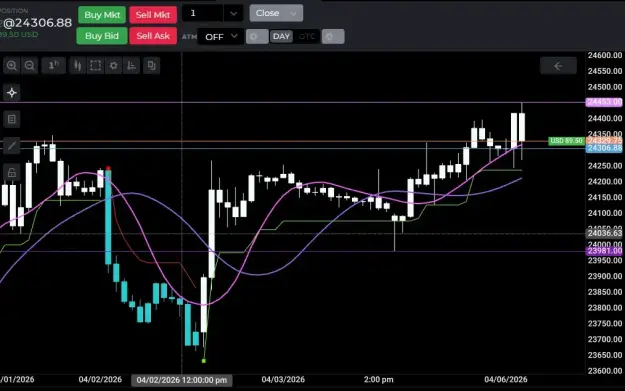Select the crosshair cursor tool
625x391 pixels.
[x=12, y=93]
